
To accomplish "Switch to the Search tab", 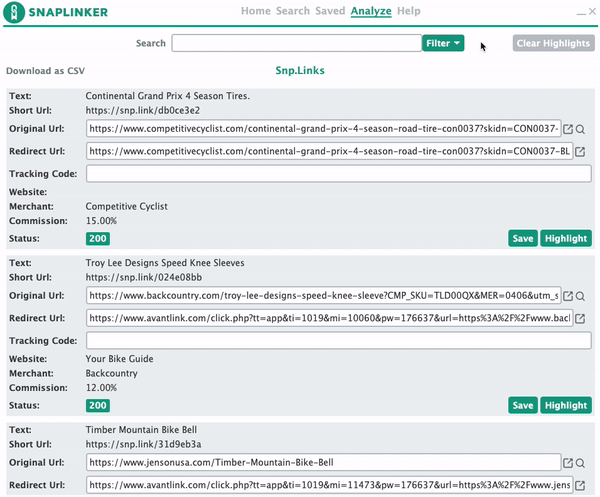I will [x=293, y=11].
